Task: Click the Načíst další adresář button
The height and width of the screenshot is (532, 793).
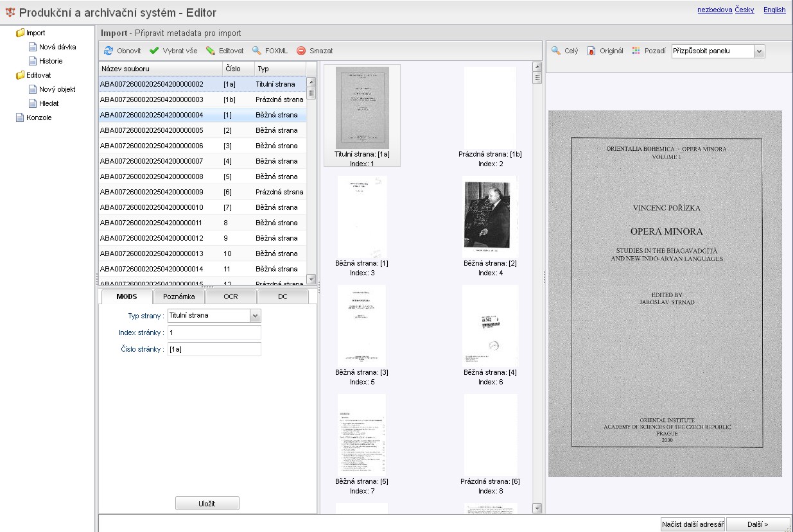Action: (x=693, y=524)
